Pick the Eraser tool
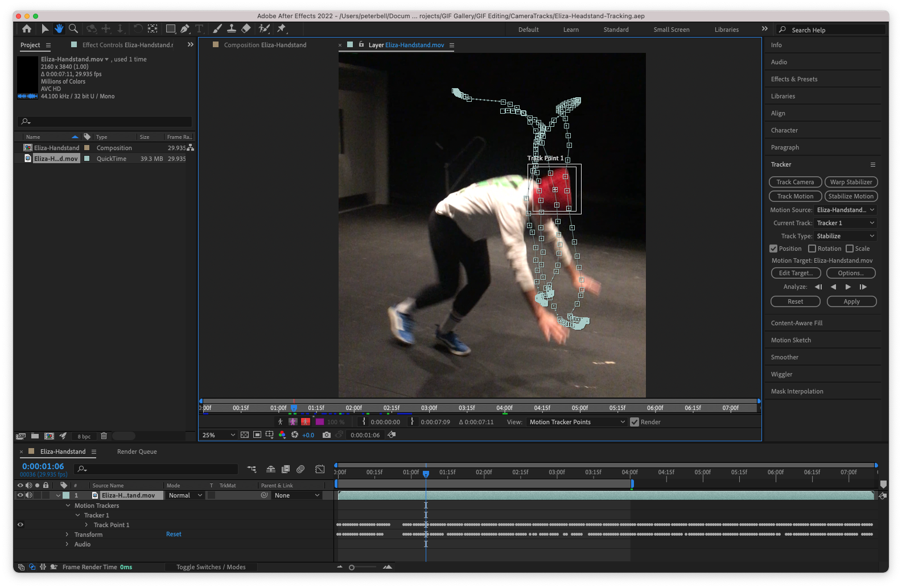The image size is (902, 588). click(x=246, y=29)
